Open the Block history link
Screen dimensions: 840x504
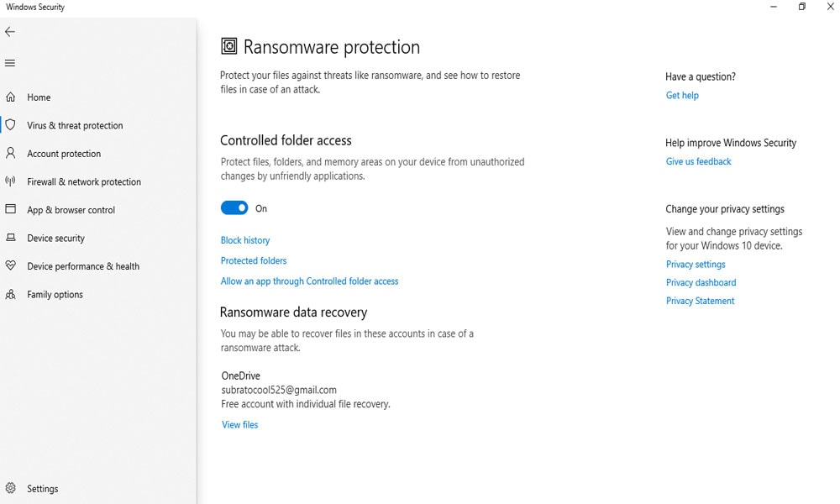point(245,240)
